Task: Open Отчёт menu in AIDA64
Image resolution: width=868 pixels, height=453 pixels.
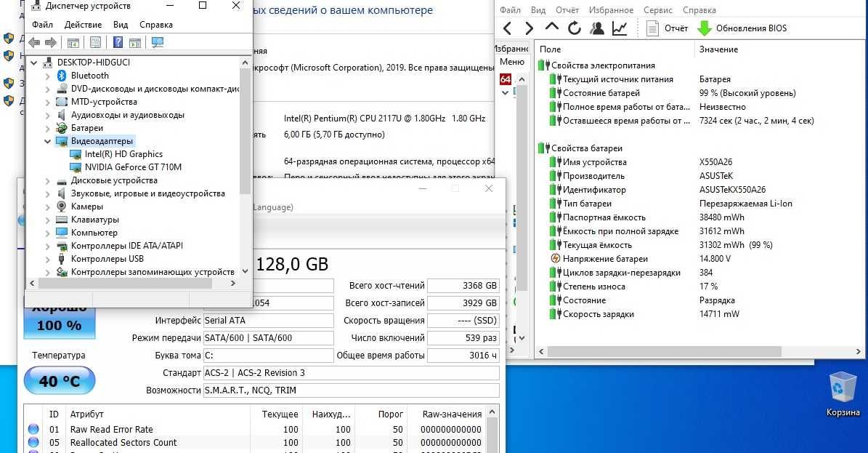Action: [567, 10]
